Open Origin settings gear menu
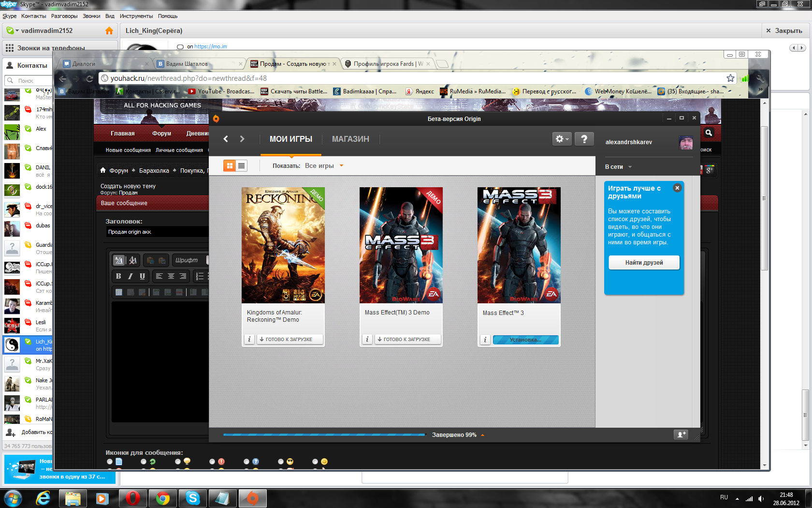Viewport: 812px width, 508px height. coord(562,139)
